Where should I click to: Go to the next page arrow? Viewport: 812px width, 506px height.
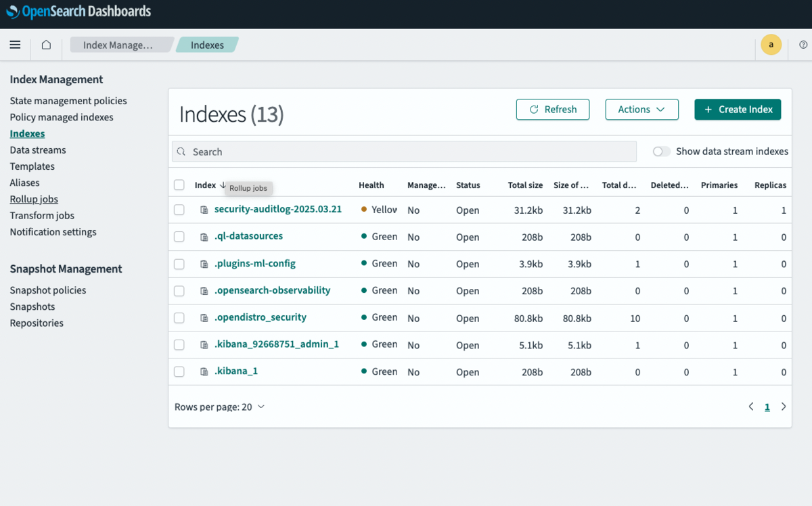tap(784, 407)
